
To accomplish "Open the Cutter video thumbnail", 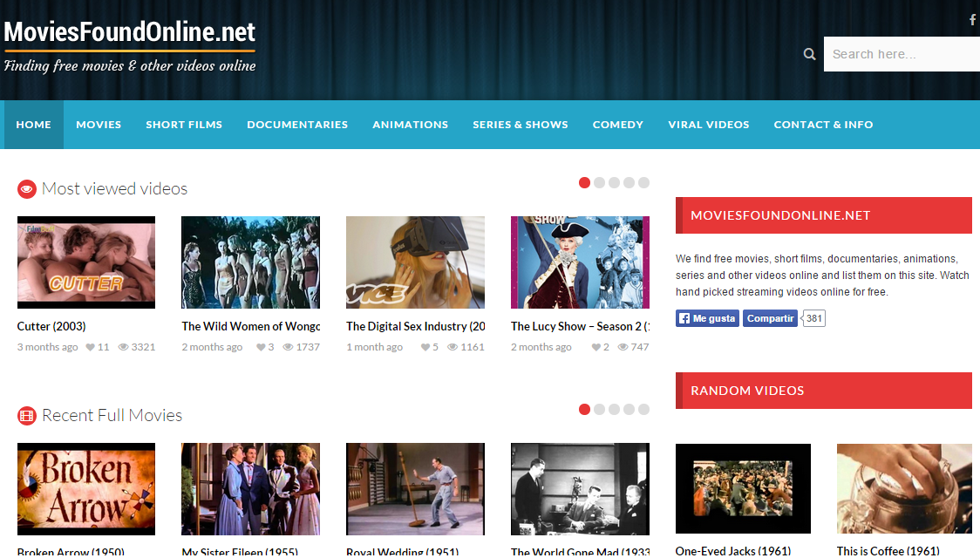I will tap(86, 262).
